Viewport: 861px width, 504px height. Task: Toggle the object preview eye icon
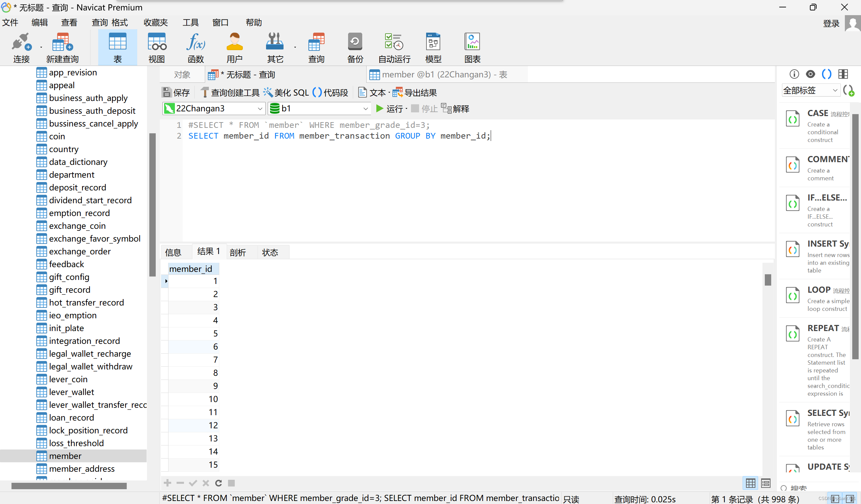[810, 74]
